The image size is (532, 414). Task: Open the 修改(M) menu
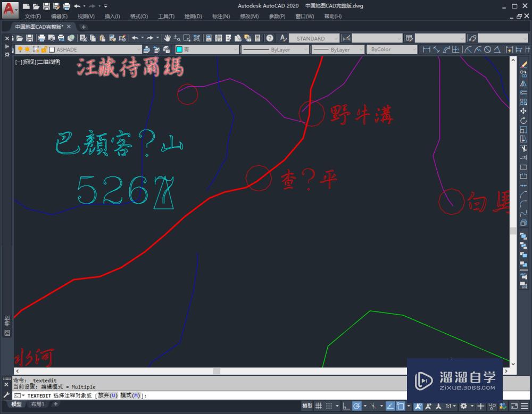(x=249, y=16)
